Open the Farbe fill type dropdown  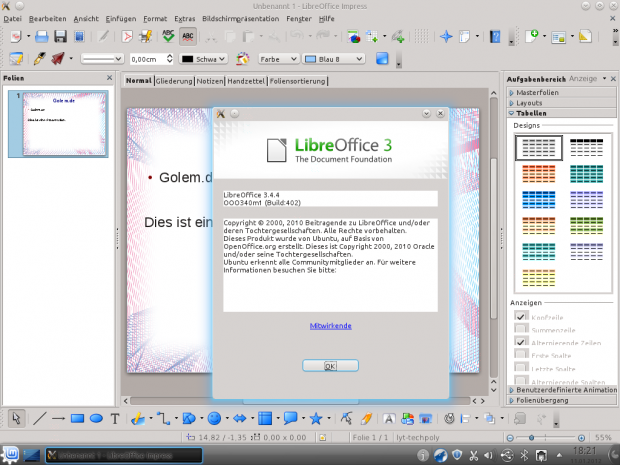point(278,59)
